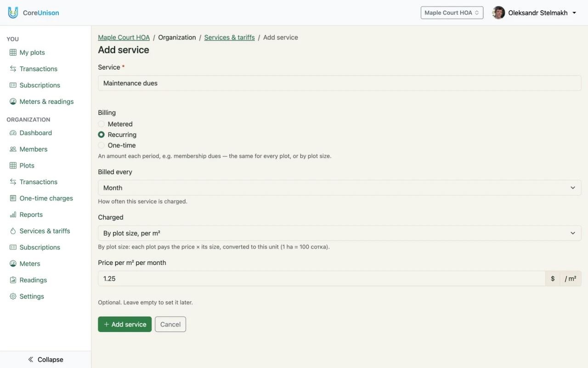Click the Reports bar chart icon

(x=13, y=215)
